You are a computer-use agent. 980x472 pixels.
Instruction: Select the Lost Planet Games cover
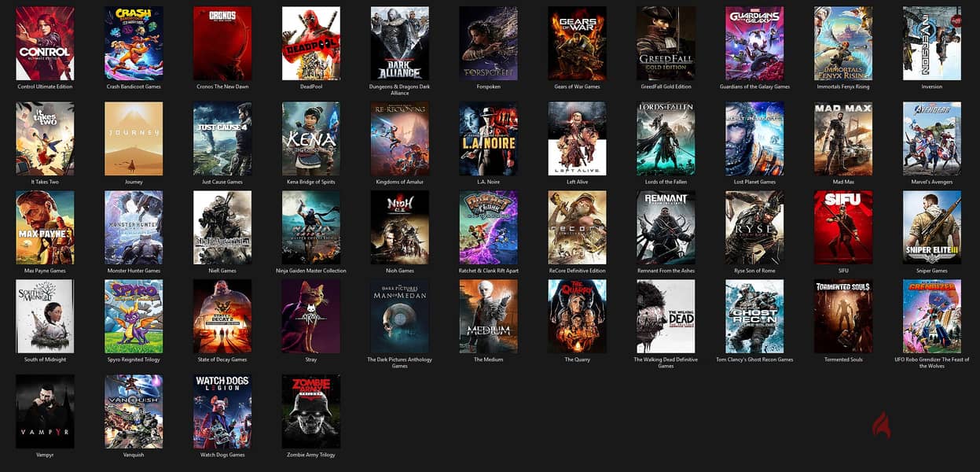[754, 138]
